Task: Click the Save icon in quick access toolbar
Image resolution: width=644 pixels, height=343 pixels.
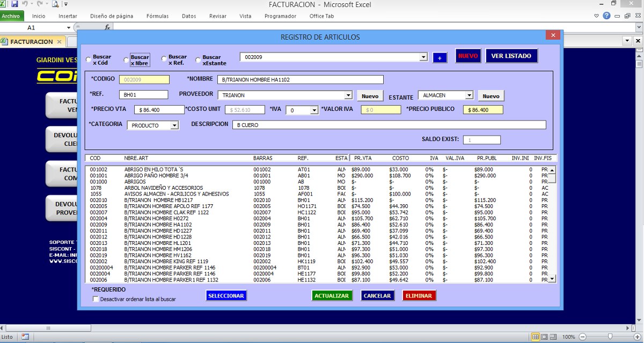Action: pos(14,4)
